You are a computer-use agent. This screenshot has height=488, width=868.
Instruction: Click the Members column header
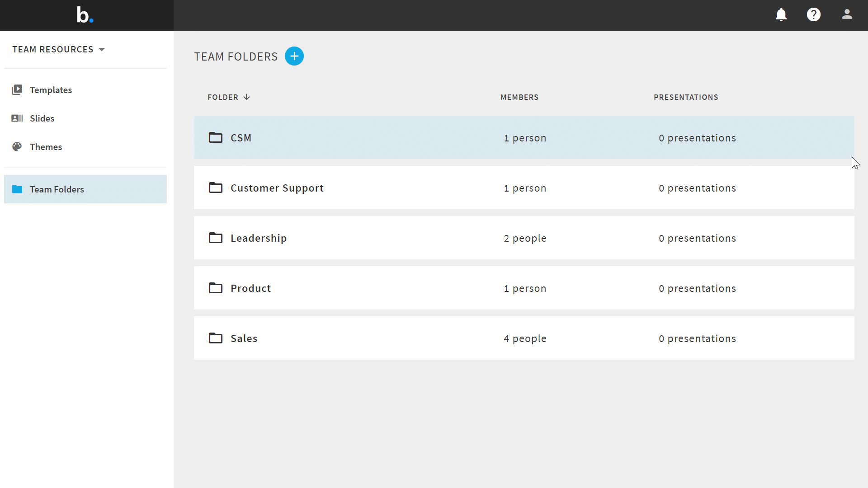click(x=519, y=97)
